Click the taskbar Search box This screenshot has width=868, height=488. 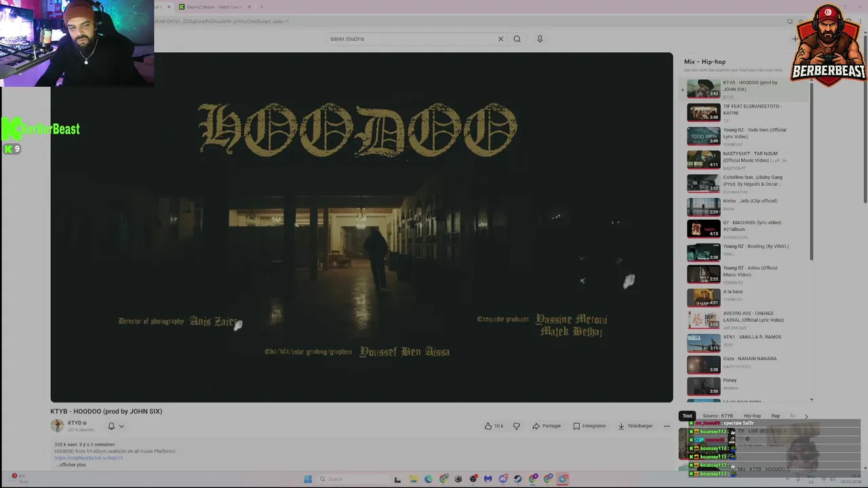[x=352, y=479]
